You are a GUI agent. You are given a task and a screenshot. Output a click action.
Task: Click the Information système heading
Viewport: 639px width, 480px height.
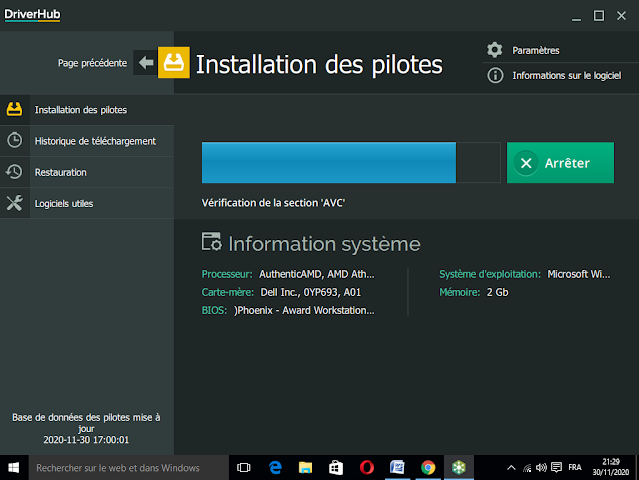pos(324,244)
